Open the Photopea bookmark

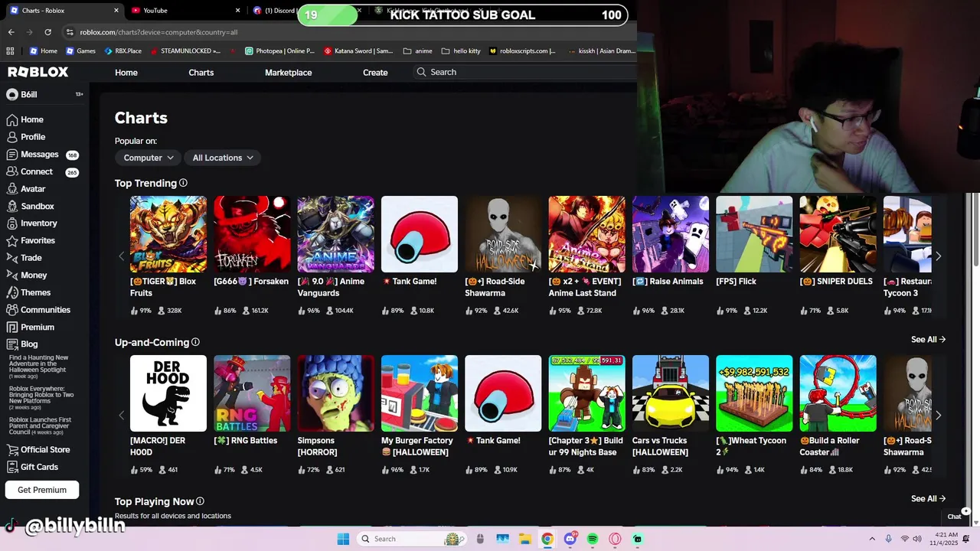click(279, 51)
